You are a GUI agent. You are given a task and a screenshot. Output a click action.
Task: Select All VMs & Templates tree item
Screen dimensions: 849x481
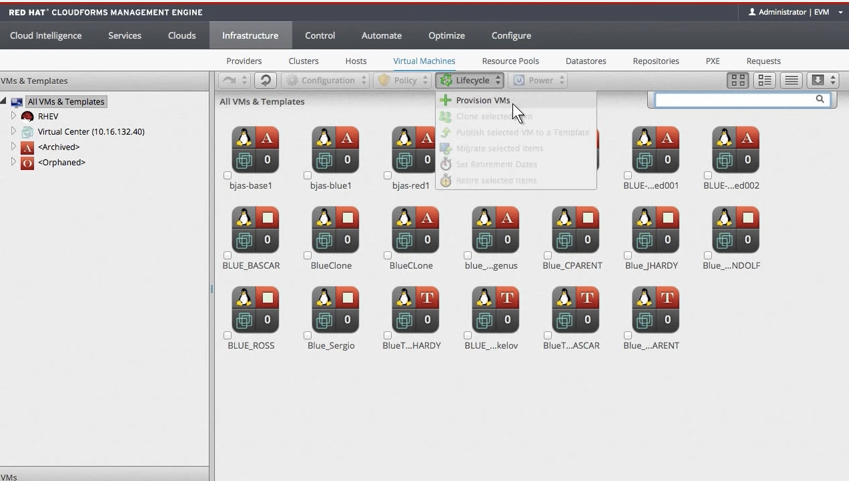click(66, 101)
